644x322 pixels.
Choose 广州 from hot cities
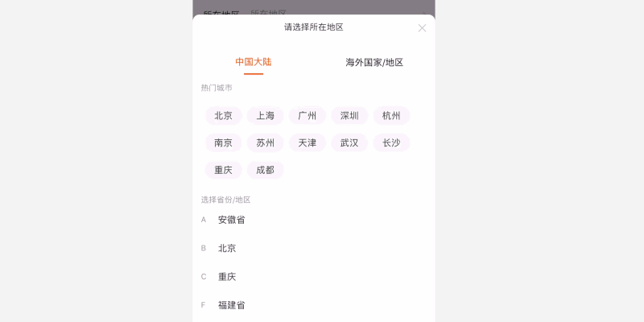point(307,115)
